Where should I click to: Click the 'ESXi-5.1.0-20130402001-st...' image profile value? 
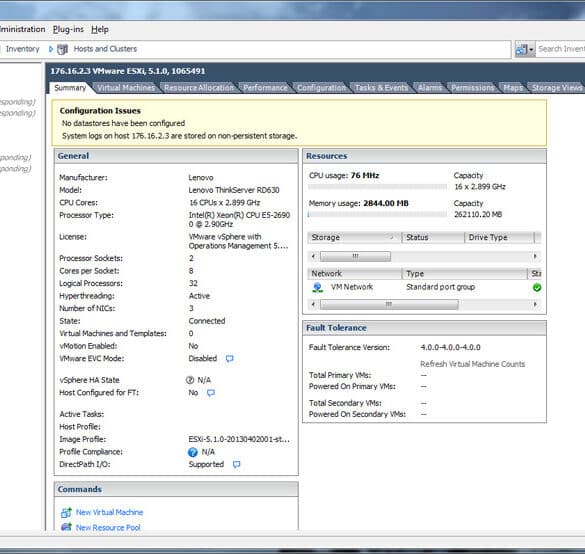coord(239,439)
